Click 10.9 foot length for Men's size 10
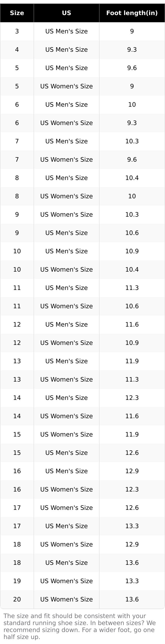Screen dimensions: 165x644 pyautogui.click(x=132, y=251)
